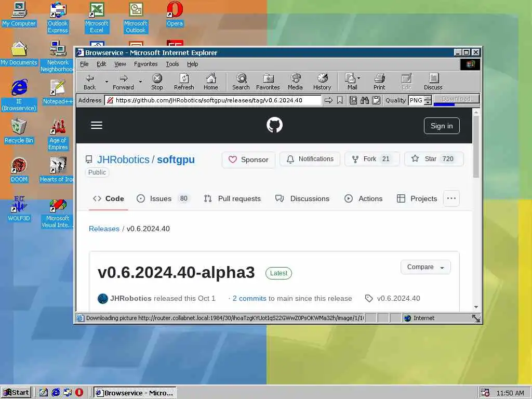
Task: Stop page loading with Stop button
Action: click(x=157, y=82)
